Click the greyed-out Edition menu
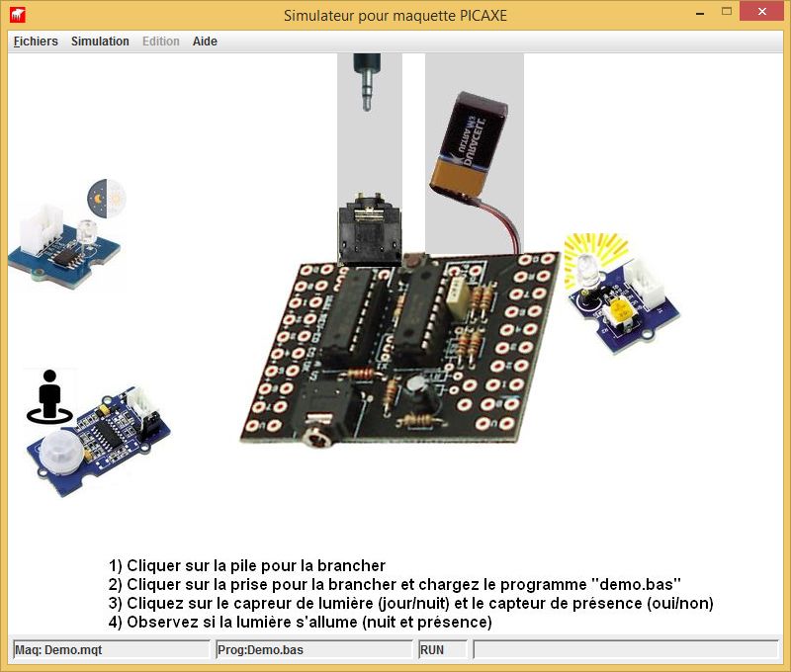This screenshot has width=791, height=672. pos(161,42)
